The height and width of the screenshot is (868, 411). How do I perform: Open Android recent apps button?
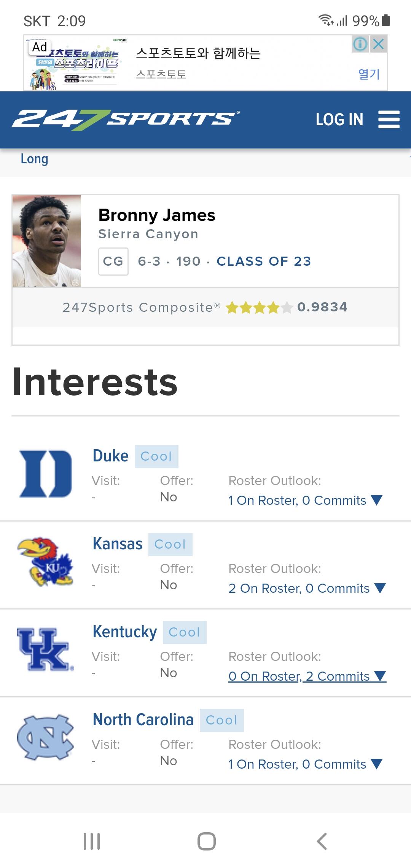(x=92, y=841)
